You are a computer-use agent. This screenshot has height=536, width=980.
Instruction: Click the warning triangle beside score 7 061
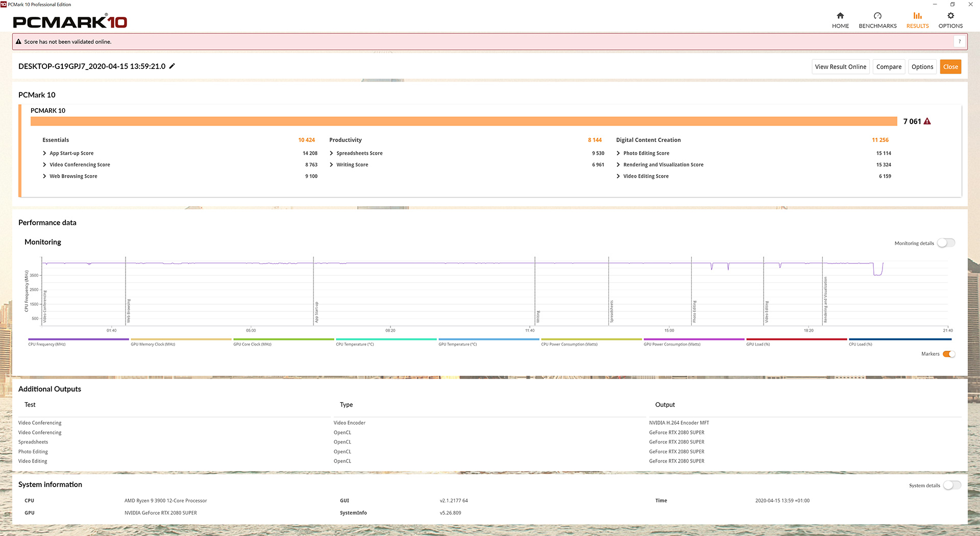click(x=927, y=121)
